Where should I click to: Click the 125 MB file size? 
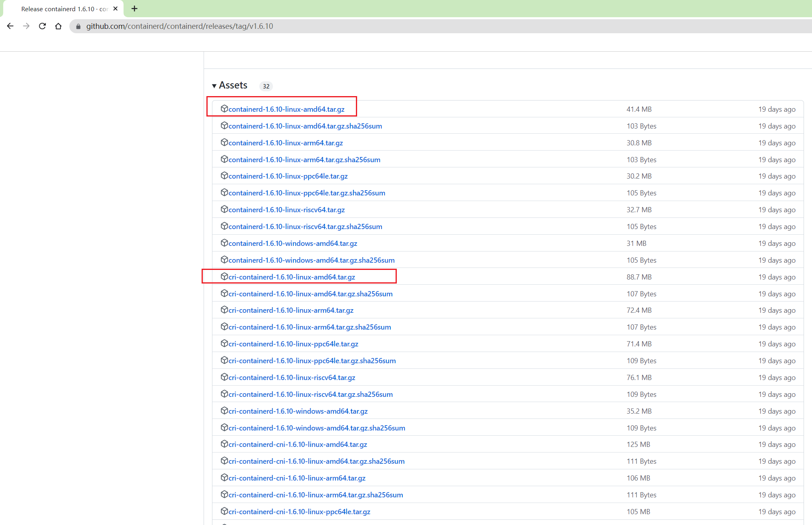[638, 445]
